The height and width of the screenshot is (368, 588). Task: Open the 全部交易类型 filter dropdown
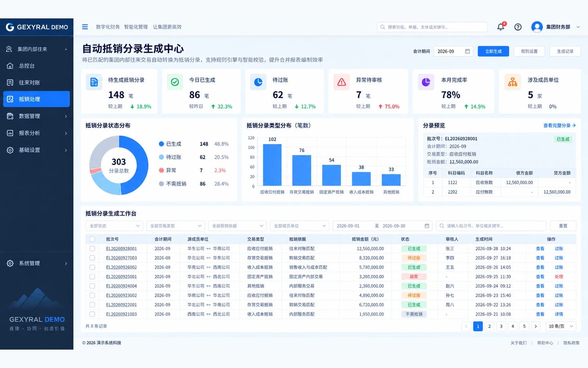pos(176,226)
